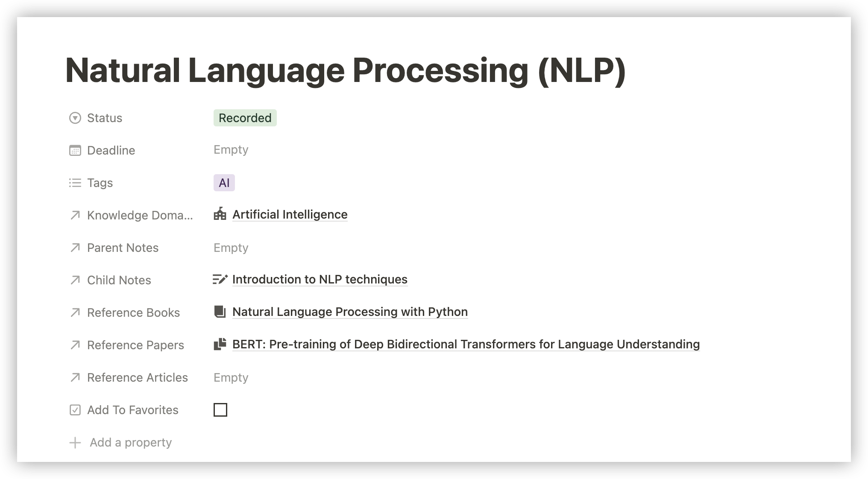Open Introduction to NLP techniques note
The image size is (868, 479).
(320, 280)
